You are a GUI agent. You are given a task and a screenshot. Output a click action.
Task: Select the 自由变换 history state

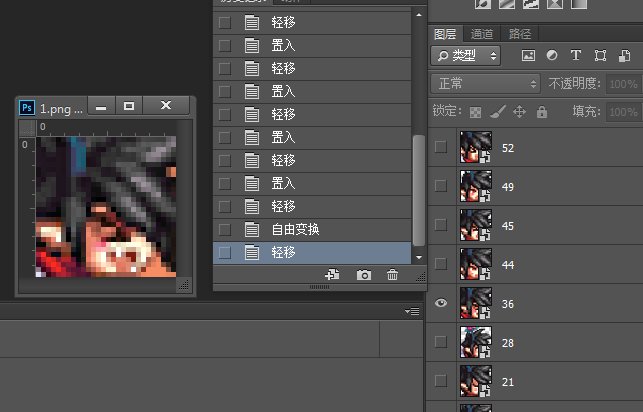[x=312, y=230]
